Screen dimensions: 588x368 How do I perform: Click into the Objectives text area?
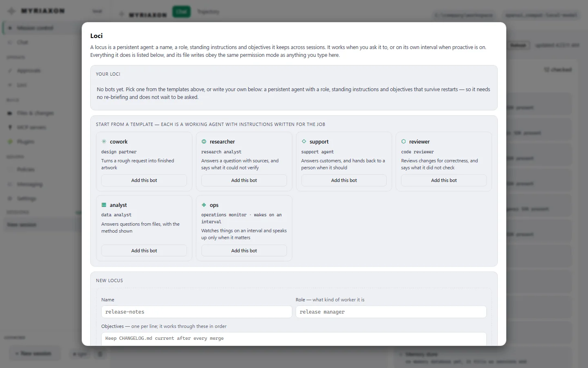click(294, 339)
